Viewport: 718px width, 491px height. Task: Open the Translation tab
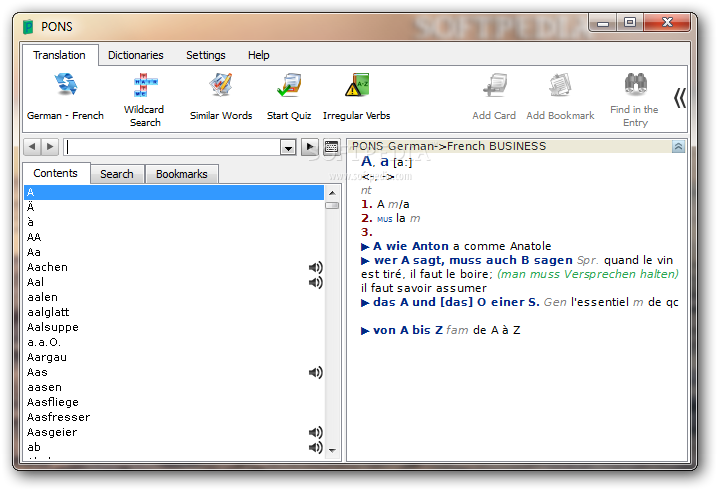coord(60,55)
